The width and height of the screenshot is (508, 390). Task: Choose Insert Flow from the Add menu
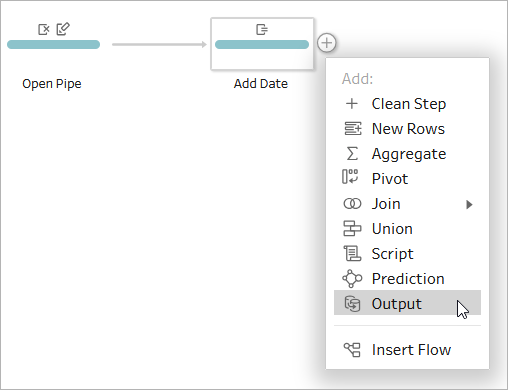[407, 350]
